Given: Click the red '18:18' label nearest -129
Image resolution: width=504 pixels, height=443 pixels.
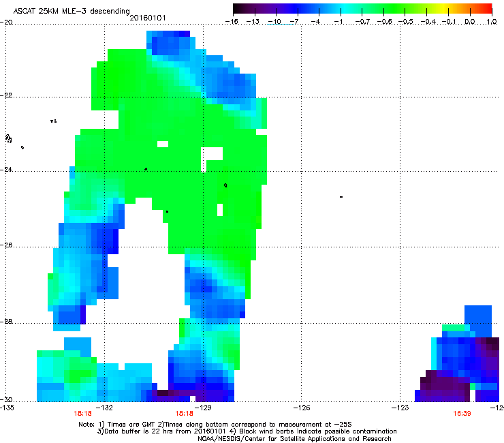Looking at the screenshot, I should click(184, 414).
